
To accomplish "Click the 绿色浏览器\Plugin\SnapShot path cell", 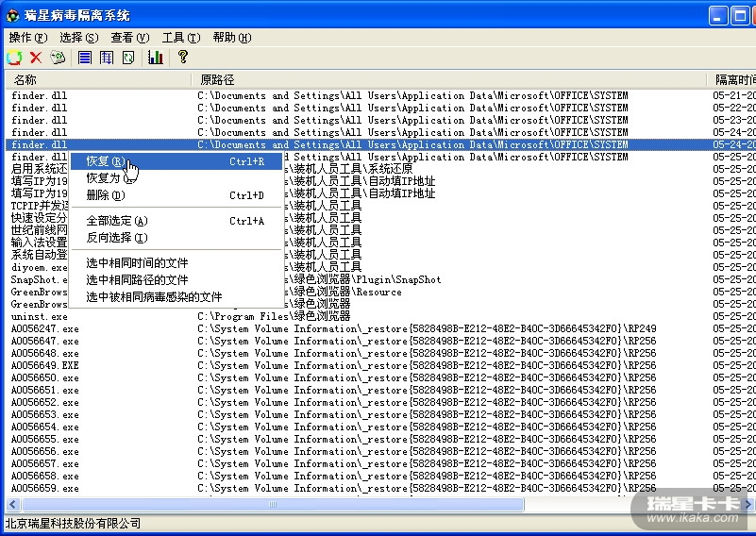I will click(362, 279).
